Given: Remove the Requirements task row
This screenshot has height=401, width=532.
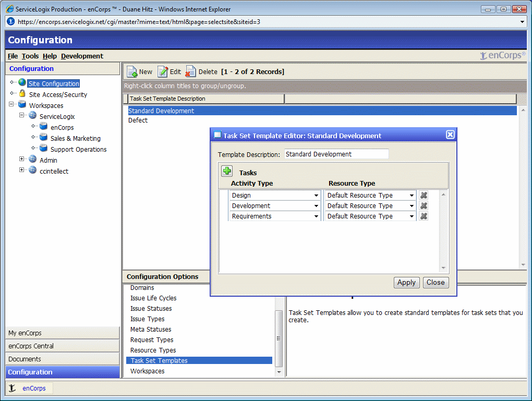Looking at the screenshot, I should 424,216.
